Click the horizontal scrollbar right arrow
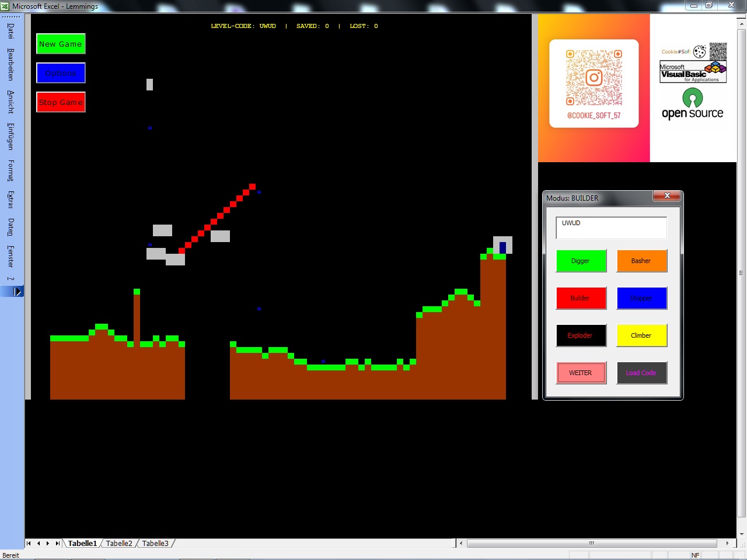 coord(727,543)
